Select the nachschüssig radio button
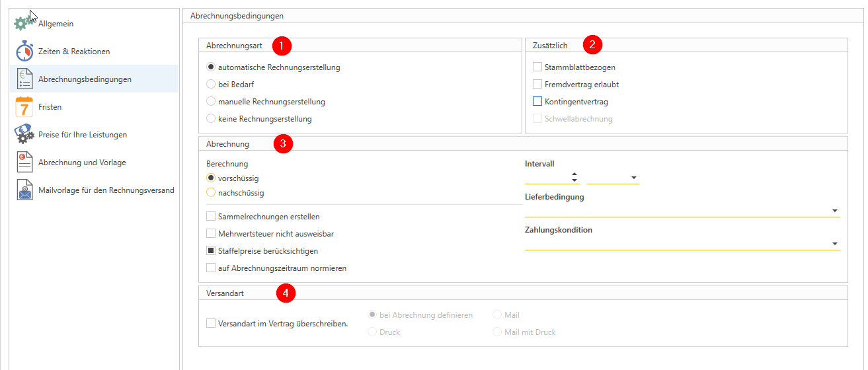 (x=211, y=193)
